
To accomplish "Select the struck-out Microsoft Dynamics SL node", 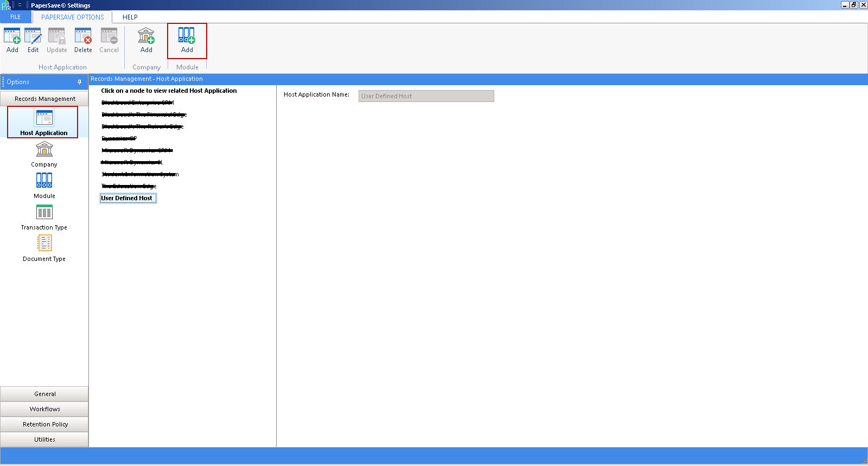I will (x=132, y=162).
